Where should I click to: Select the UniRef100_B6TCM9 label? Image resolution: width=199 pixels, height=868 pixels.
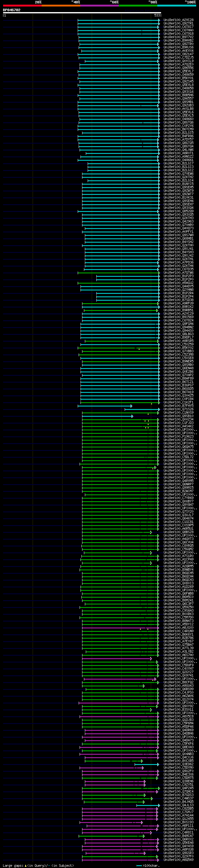179,129
